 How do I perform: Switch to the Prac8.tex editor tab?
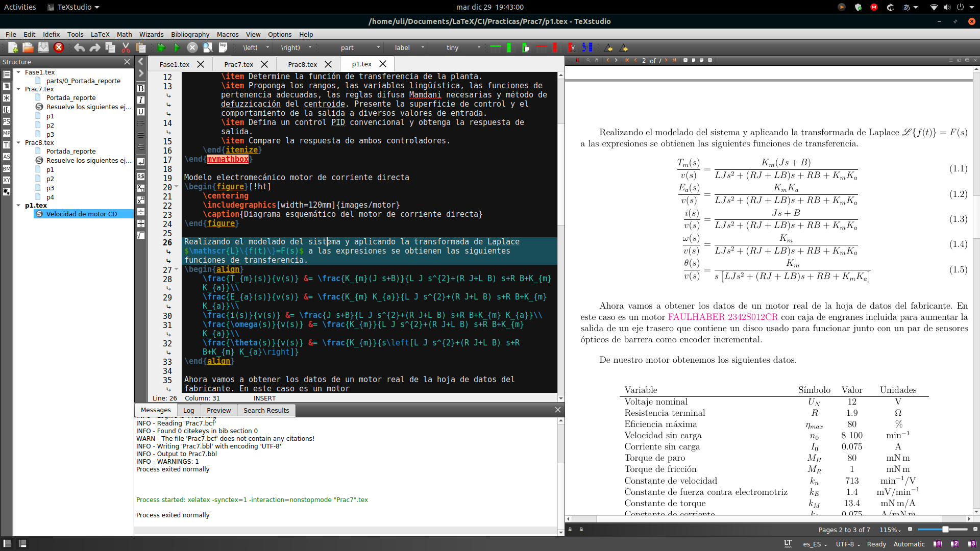click(302, 64)
